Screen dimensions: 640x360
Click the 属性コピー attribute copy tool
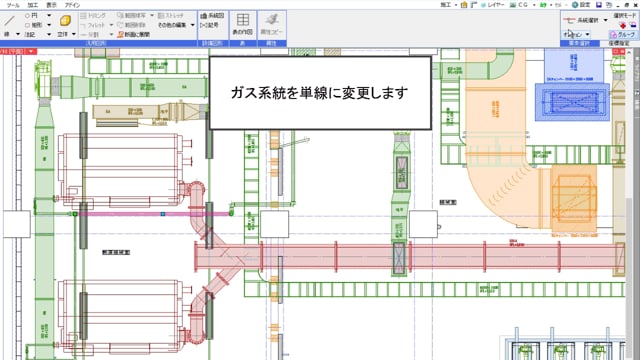coord(272,24)
